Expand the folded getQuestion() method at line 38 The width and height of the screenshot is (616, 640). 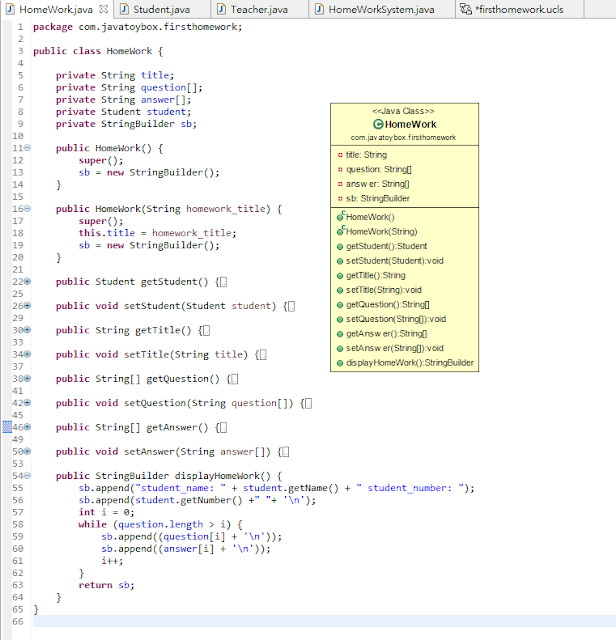[x=27, y=378]
